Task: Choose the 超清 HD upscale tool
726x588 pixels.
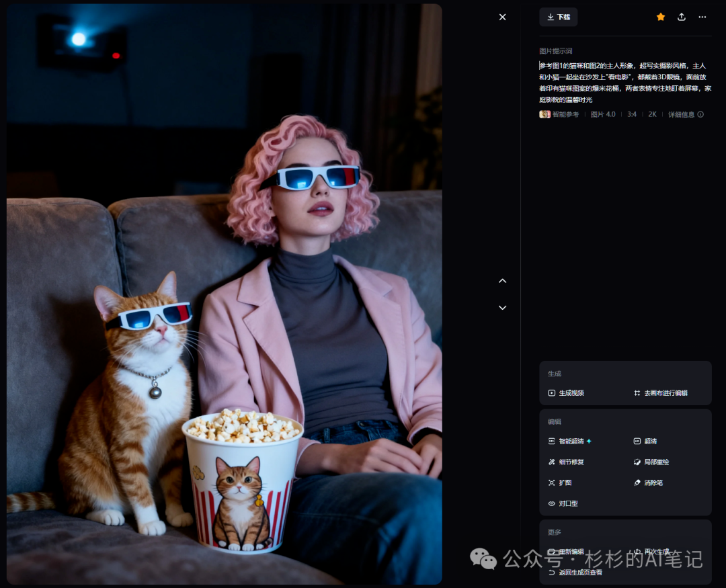Action: 645,442
